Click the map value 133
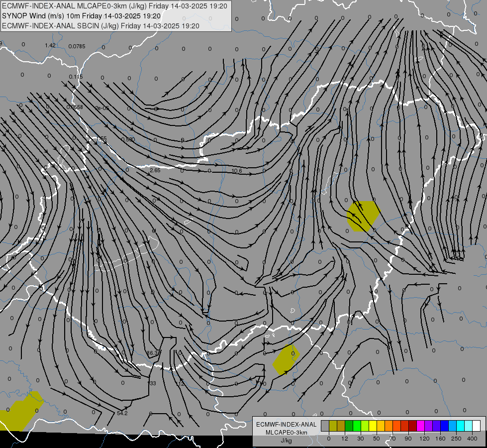Image resolution: width=487 pixels, height=448 pixels. click(152, 383)
